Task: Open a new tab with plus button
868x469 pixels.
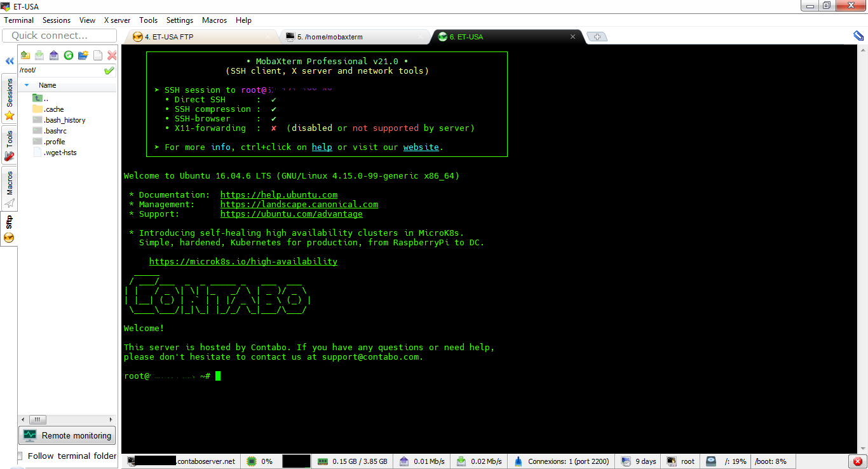Action: click(x=596, y=37)
